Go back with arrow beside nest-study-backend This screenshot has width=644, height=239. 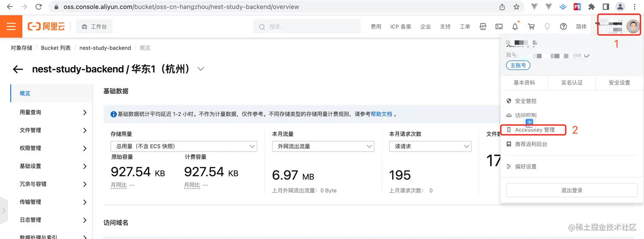(x=17, y=69)
